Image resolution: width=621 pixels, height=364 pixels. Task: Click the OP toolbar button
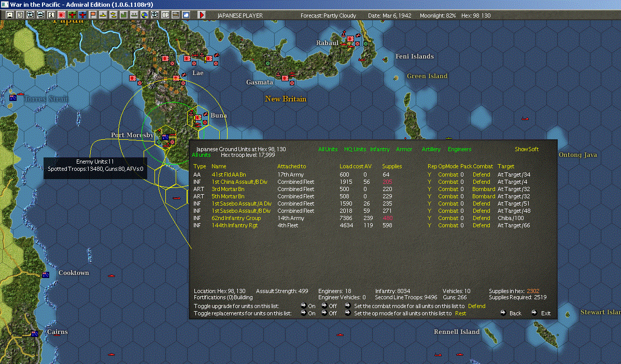(165, 15)
